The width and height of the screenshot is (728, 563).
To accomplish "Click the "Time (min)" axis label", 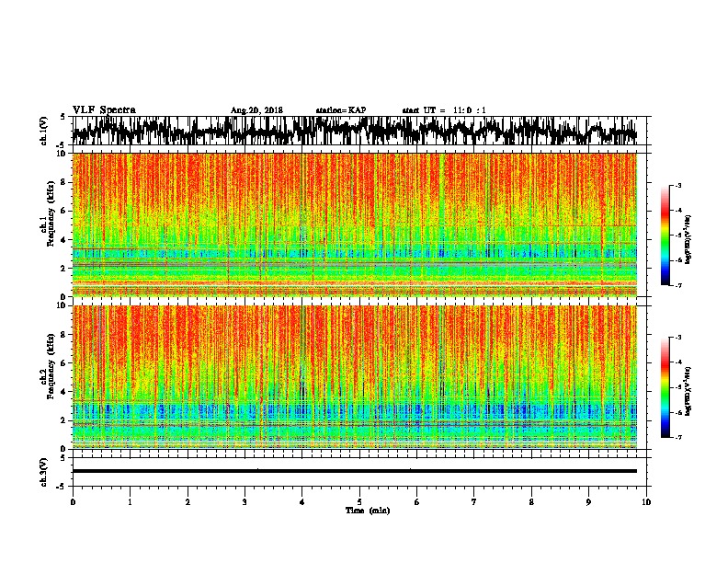I will 368,511.
